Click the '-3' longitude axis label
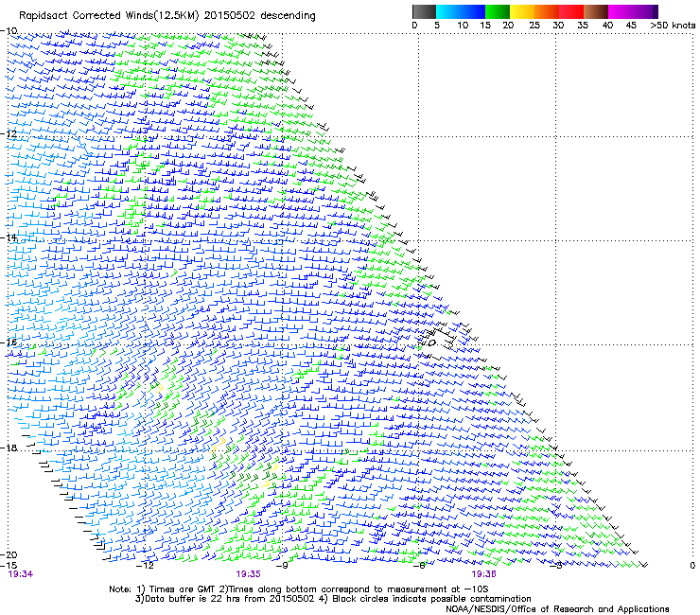 pyautogui.click(x=556, y=566)
